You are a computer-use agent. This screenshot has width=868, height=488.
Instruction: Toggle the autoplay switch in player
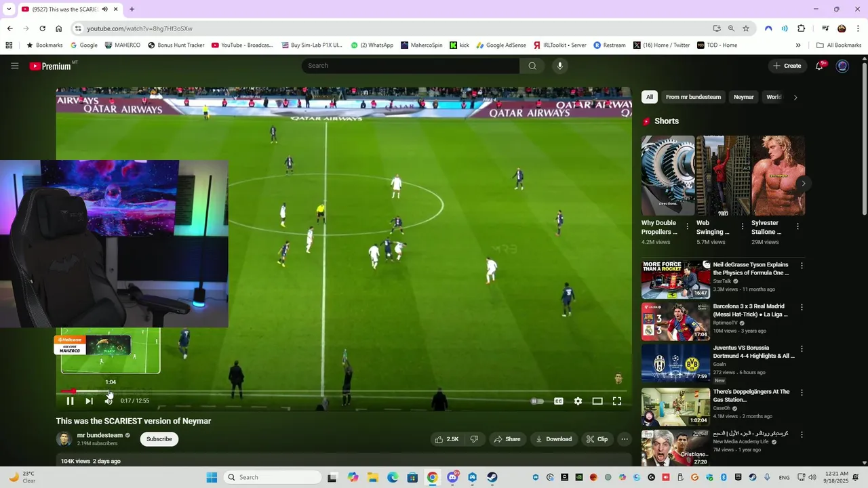click(537, 401)
